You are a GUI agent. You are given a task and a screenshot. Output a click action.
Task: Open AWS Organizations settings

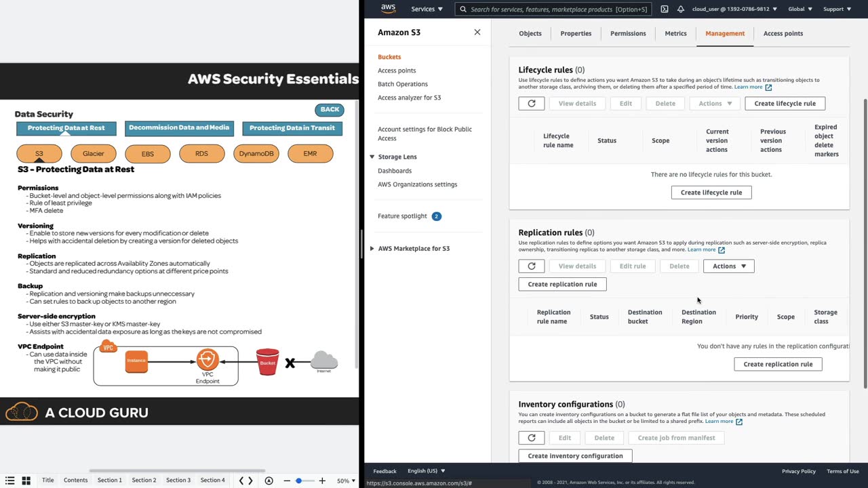(x=417, y=184)
